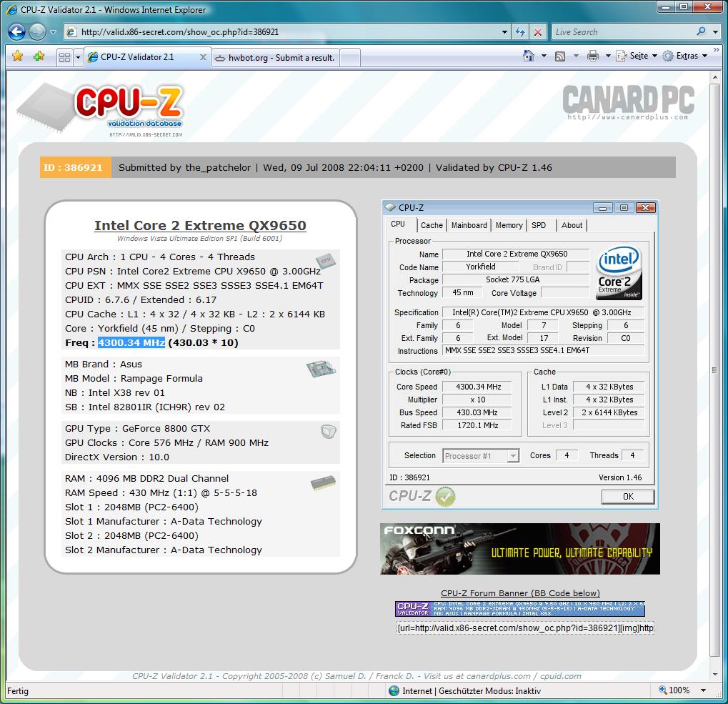
Task: Click the CPU-Z Validator forum banner image
Action: click(520, 609)
